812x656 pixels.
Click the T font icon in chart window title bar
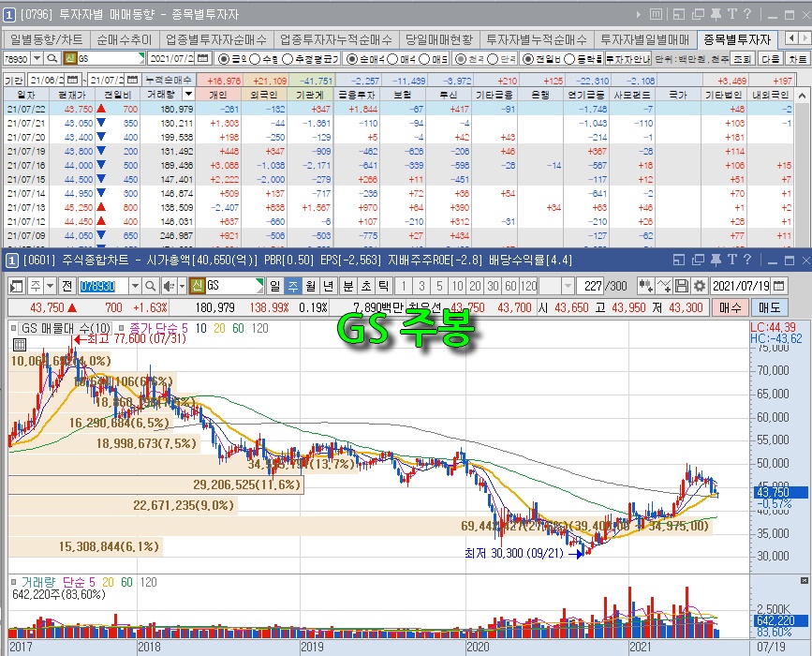point(732,261)
